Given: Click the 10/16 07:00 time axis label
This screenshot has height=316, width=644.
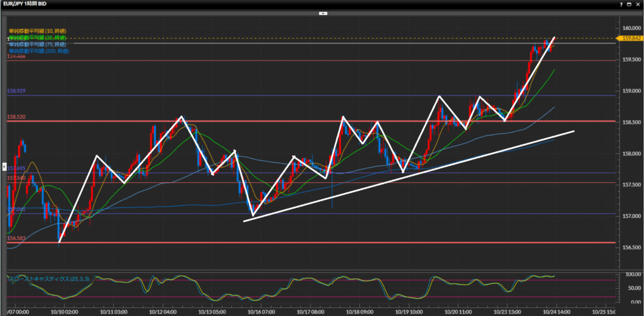Looking at the screenshot, I should click(x=260, y=311).
